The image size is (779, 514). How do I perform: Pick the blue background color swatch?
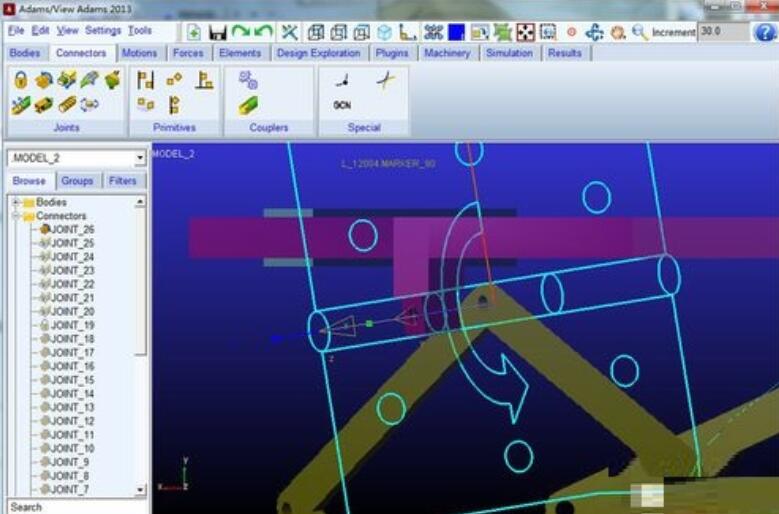(456, 33)
